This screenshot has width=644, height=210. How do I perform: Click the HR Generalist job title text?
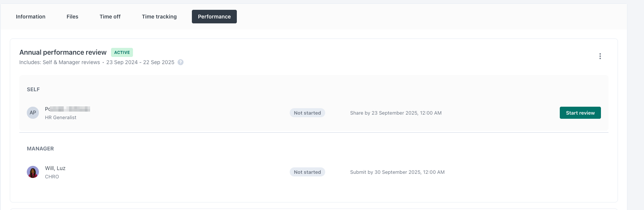tap(60, 118)
